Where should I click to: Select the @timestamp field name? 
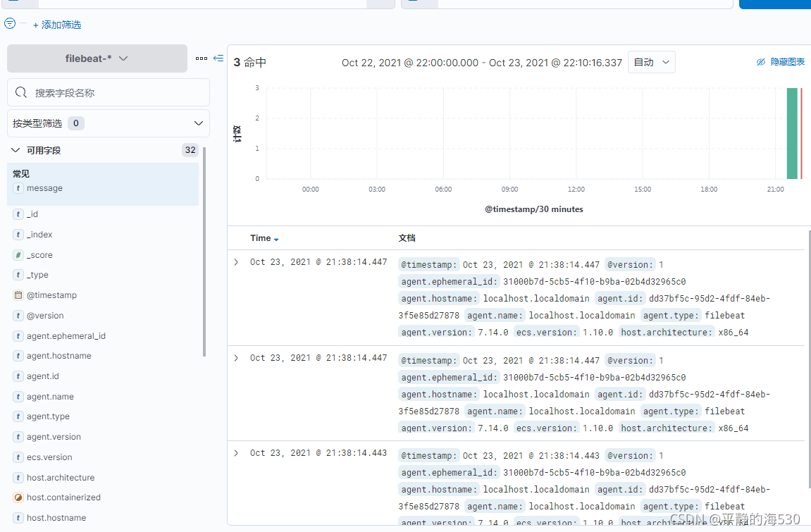coord(51,295)
